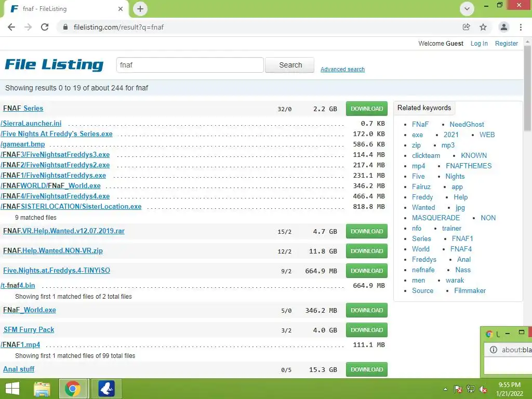This screenshot has width=532, height=399.
Task: Download FNaF_World.exe 346.2 MB result
Action: (367, 310)
